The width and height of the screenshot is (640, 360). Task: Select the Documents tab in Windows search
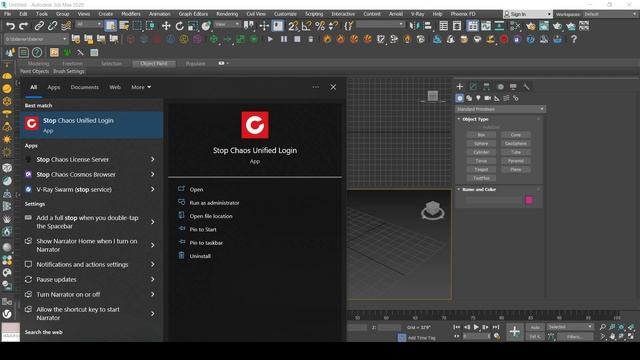point(84,87)
